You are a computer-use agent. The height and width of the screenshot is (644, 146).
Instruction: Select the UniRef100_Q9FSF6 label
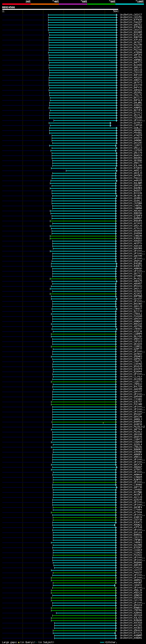tap(131, 55)
